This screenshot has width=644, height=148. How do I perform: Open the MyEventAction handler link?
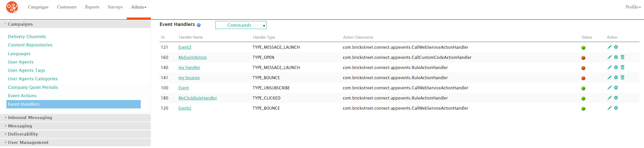[x=193, y=57]
